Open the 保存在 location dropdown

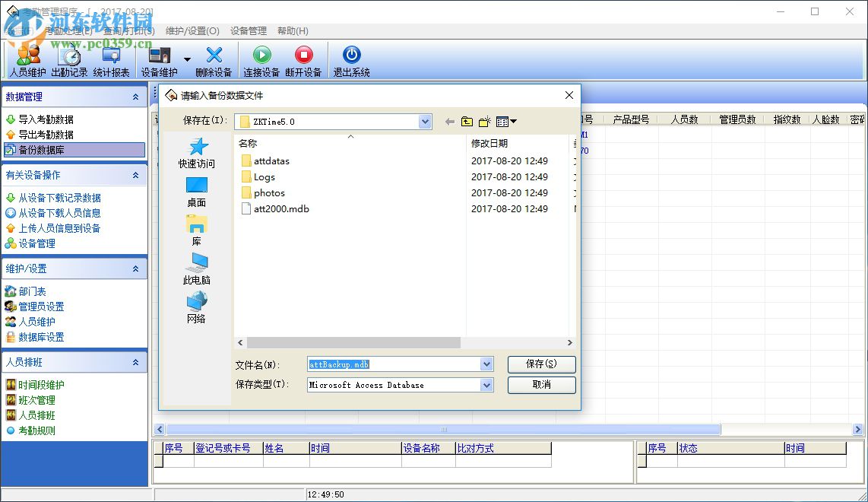coord(425,120)
